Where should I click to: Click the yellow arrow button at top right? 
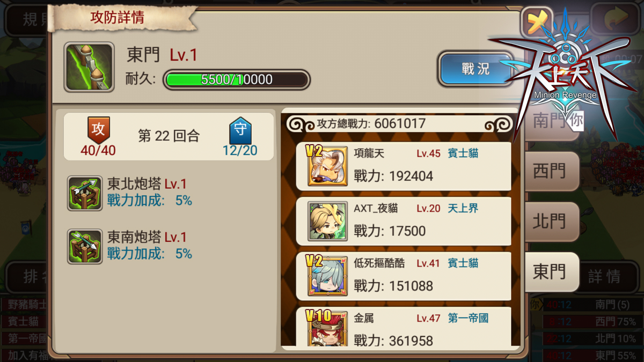coord(616,20)
